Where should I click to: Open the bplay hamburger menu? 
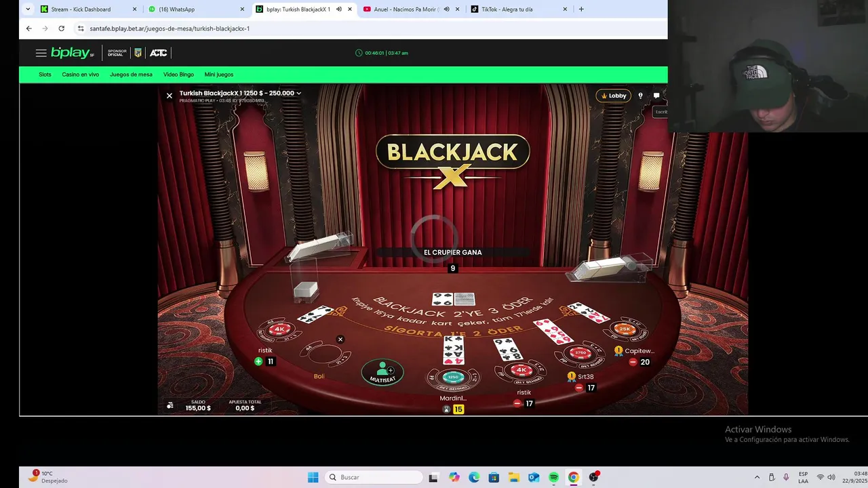(x=41, y=53)
